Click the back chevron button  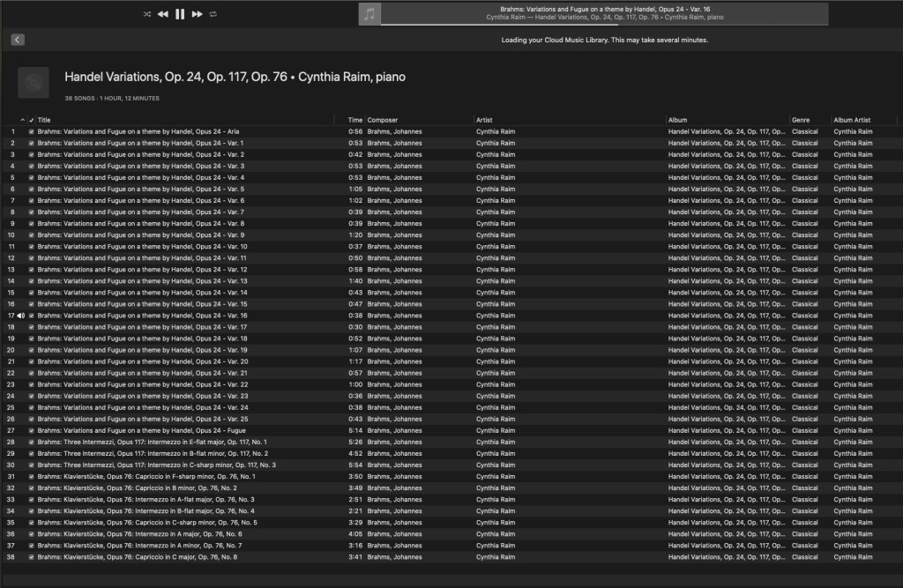[x=18, y=40]
